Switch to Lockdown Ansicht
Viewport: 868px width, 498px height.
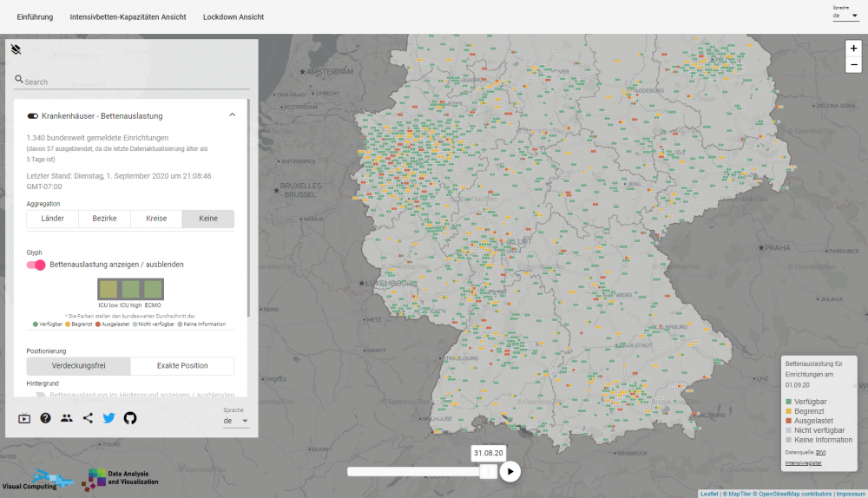(233, 17)
